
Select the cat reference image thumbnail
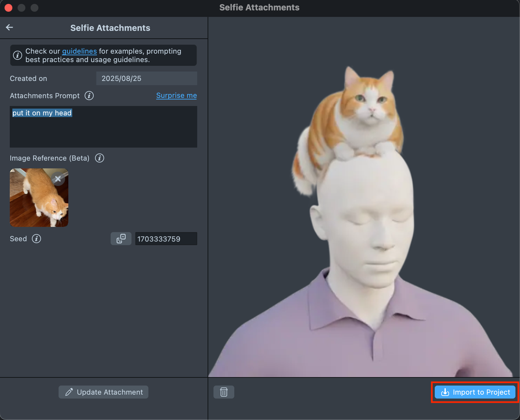tap(34, 202)
